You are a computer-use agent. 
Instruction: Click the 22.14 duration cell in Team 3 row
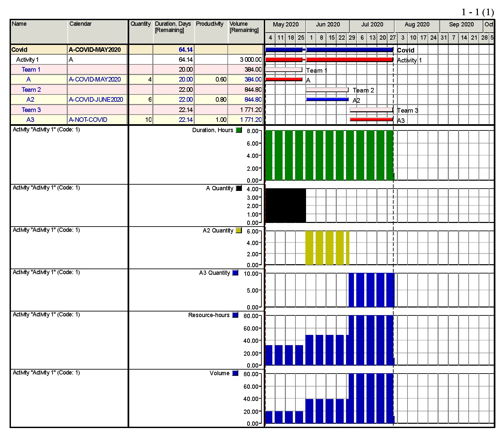pos(174,110)
